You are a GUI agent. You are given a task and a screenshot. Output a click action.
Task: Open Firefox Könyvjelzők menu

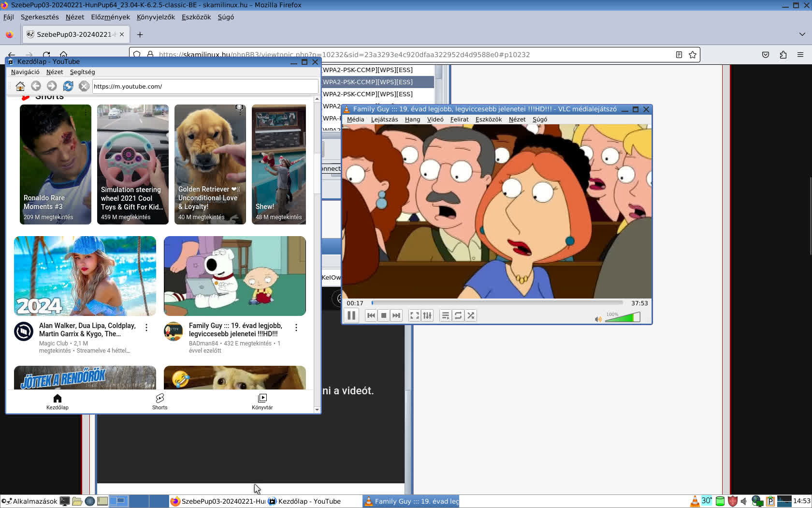pos(156,17)
